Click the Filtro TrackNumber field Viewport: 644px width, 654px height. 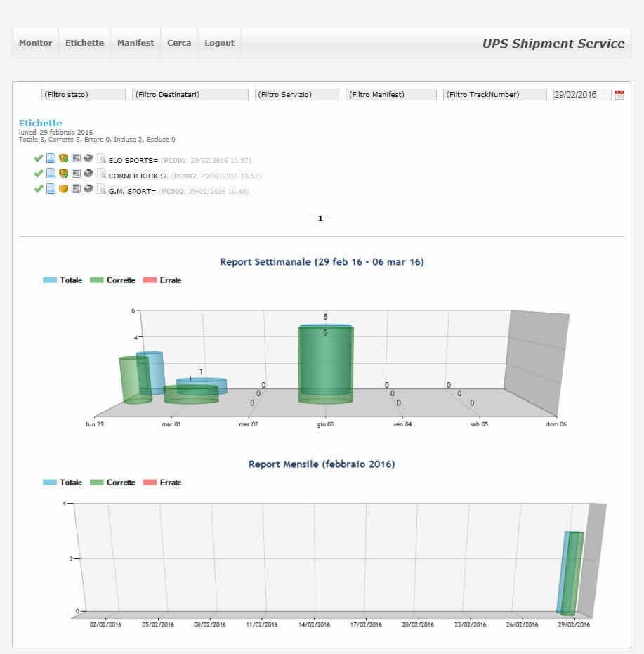494,95
